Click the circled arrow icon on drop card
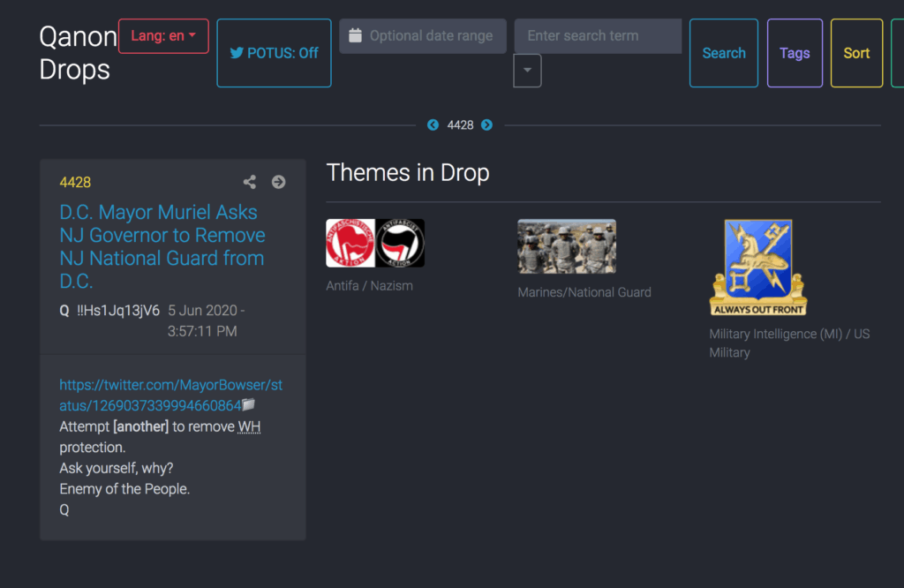This screenshot has width=904, height=588. [278, 182]
